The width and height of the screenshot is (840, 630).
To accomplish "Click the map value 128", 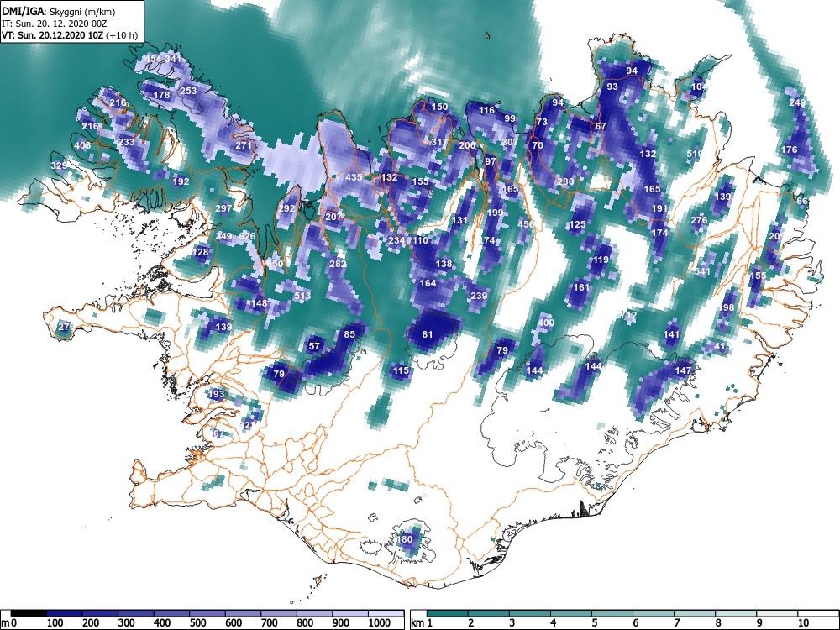I will click(201, 252).
